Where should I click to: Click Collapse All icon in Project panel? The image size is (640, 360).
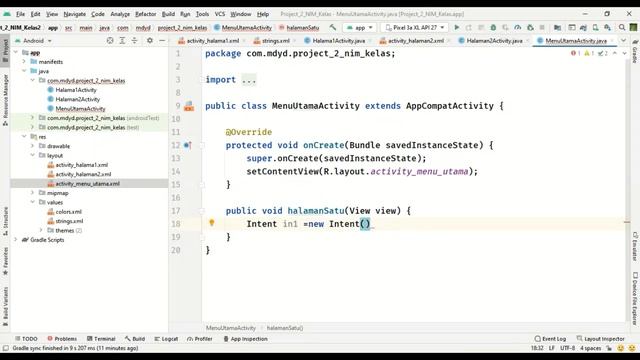(134, 41)
